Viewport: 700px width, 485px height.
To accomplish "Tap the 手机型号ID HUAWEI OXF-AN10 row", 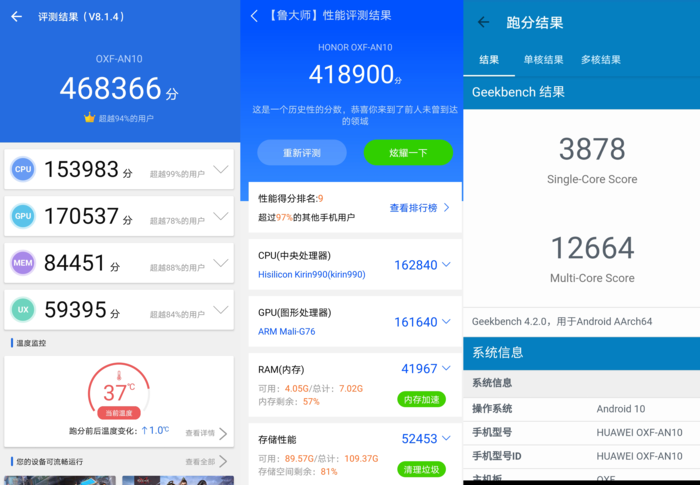I will tap(582, 456).
